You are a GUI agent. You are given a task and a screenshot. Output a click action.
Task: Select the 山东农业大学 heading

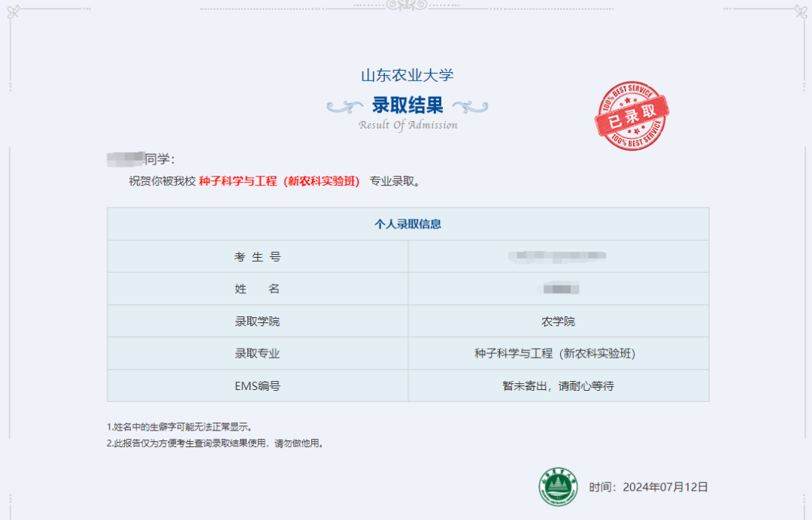coord(407,76)
